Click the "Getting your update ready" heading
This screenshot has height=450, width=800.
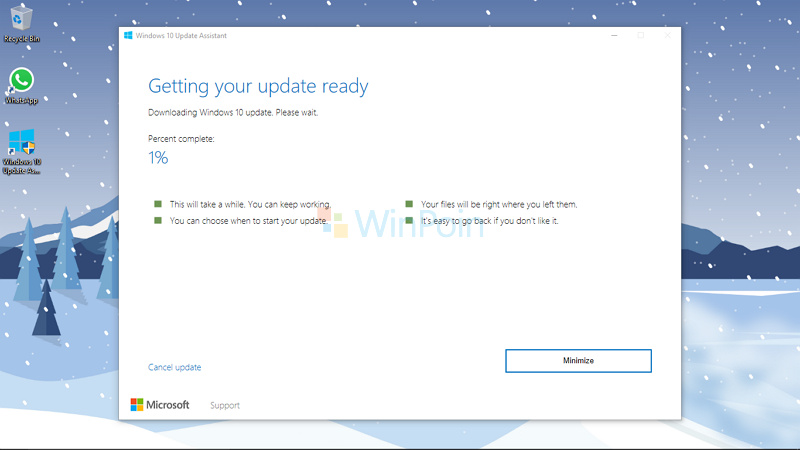pyautogui.click(x=258, y=86)
